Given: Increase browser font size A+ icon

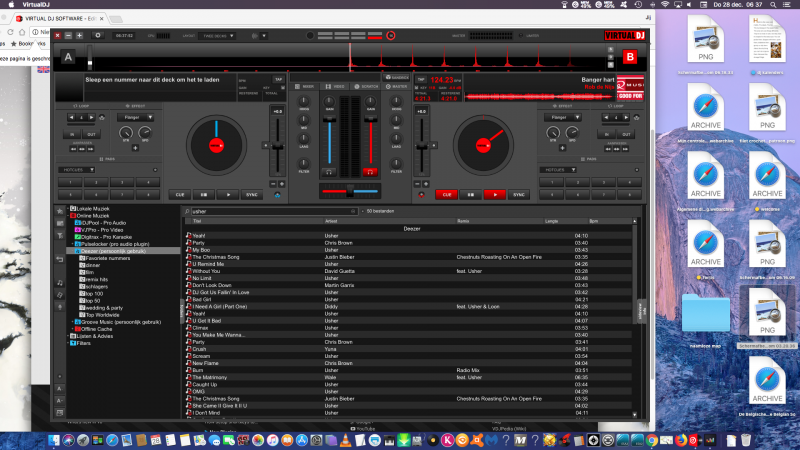Looking at the screenshot, I should click(x=60, y=389).
